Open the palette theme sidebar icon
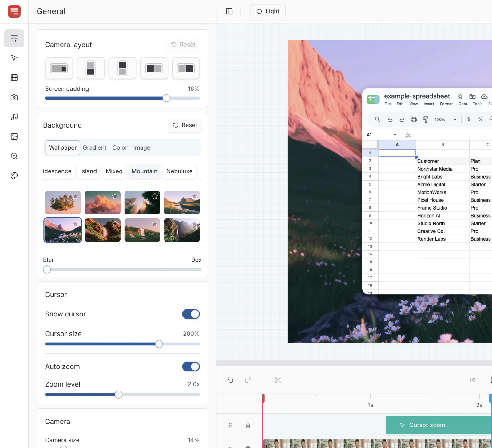Viewport: 492px width, 448px height. coord(14,176)
